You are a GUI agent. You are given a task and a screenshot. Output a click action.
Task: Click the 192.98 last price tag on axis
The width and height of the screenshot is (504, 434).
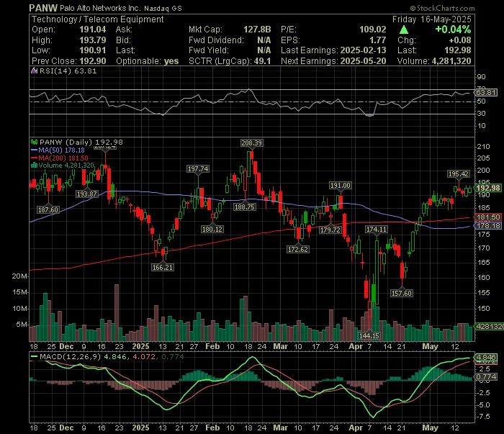tap(488, 188)
